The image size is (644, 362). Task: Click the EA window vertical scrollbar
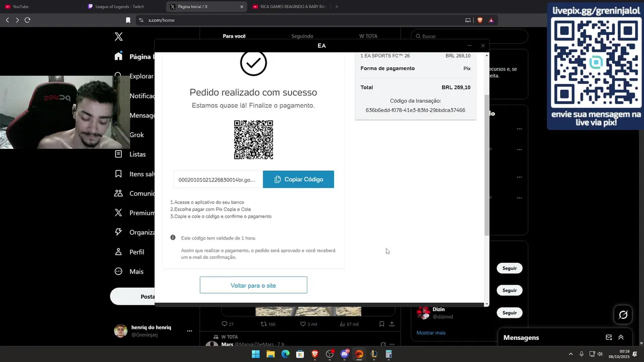[x=487, y=165]
